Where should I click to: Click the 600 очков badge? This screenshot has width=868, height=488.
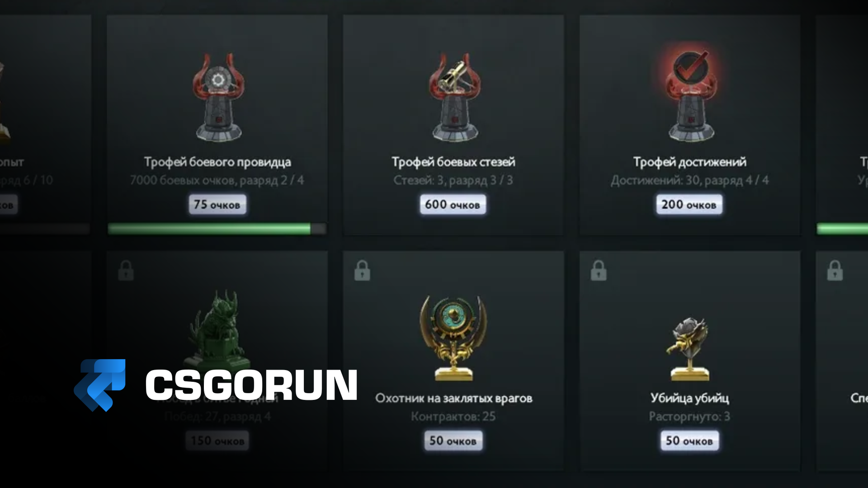453,205
